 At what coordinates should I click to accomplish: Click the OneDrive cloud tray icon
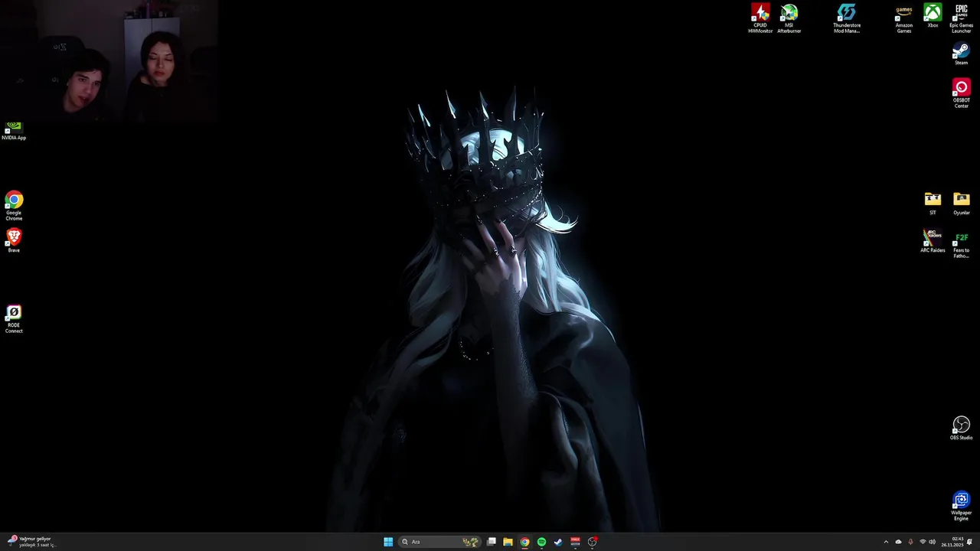(898, 542)
